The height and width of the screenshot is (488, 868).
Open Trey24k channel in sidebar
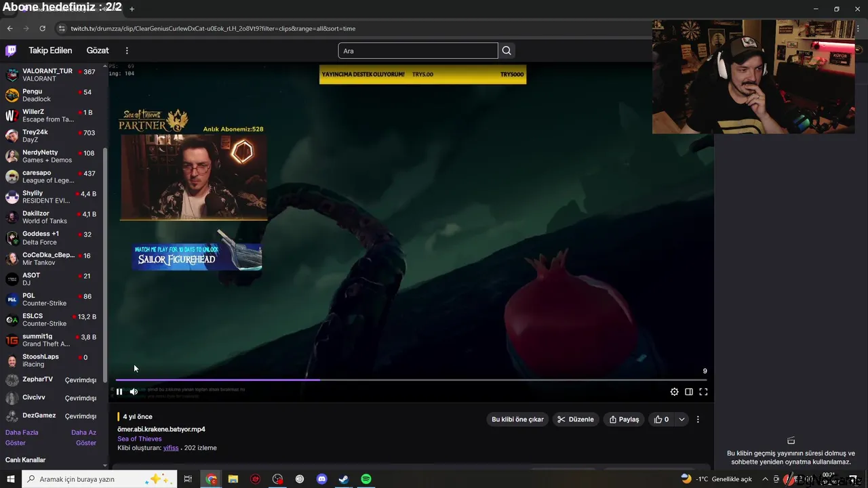pyautogui.click(x=53, y=136)
